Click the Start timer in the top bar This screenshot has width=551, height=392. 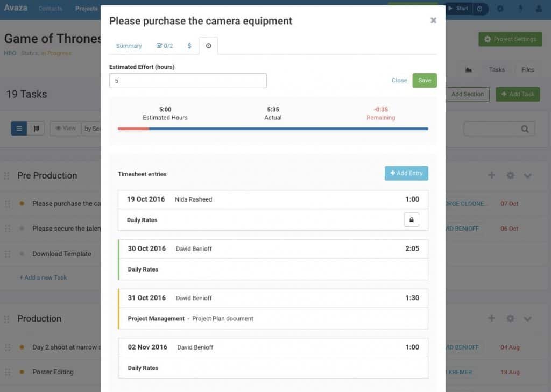tap(460, 9)
